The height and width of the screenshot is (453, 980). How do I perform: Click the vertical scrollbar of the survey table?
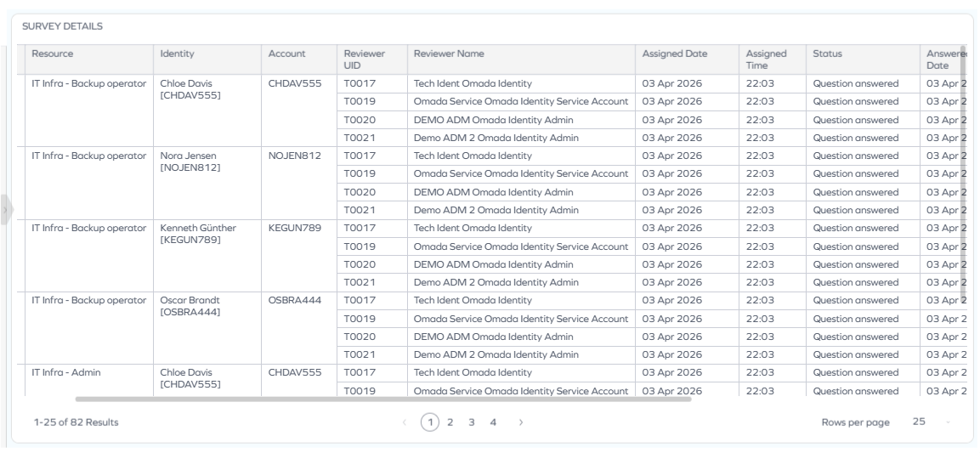[963, 172]
